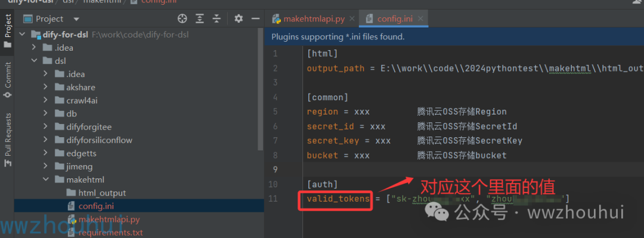Click the [html] section header line
This screenshot has width=644, height=238.
[x=322, y=54]
